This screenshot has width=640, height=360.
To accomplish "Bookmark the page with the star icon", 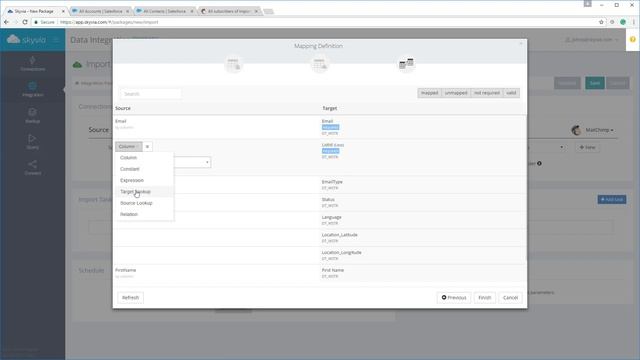I will 601,22.
